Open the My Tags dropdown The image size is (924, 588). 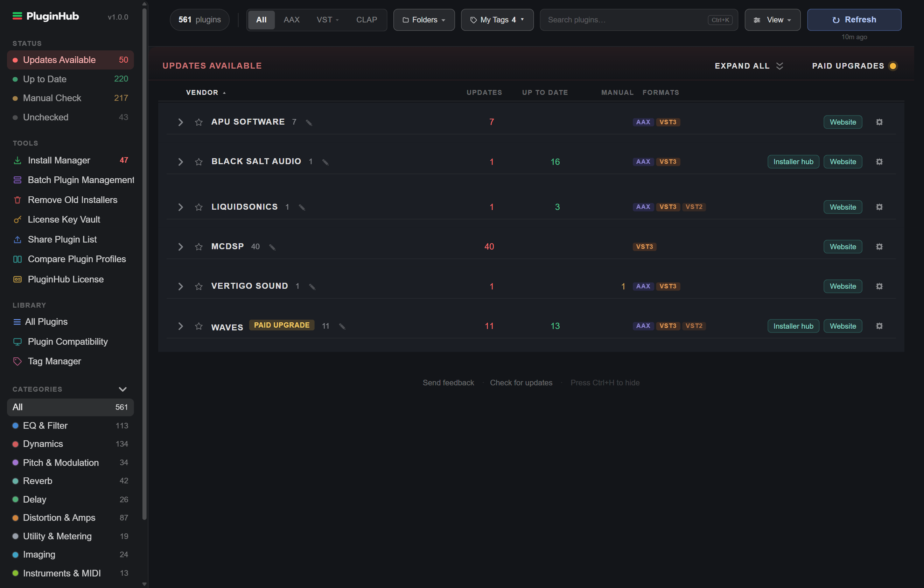coord(497,20)
